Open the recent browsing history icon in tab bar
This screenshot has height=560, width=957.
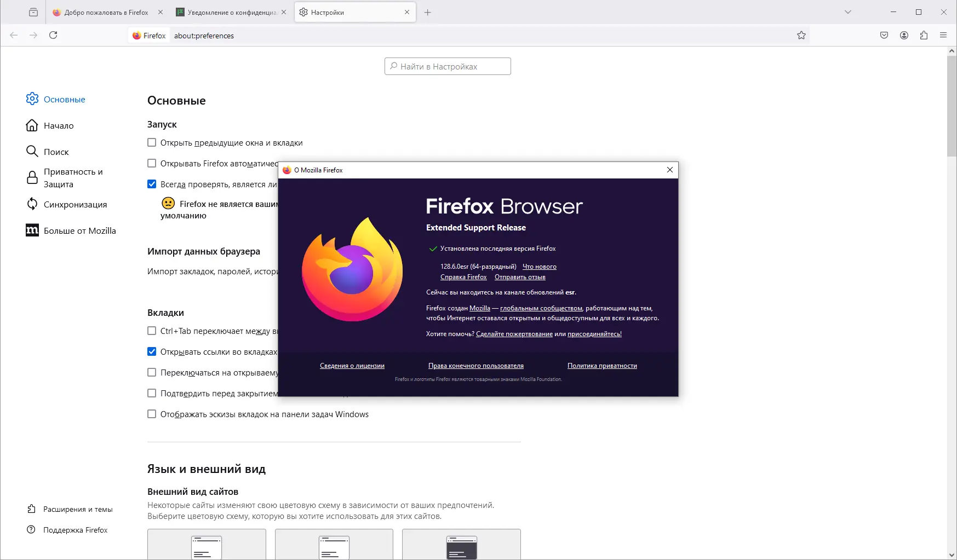tap(33, 12)
